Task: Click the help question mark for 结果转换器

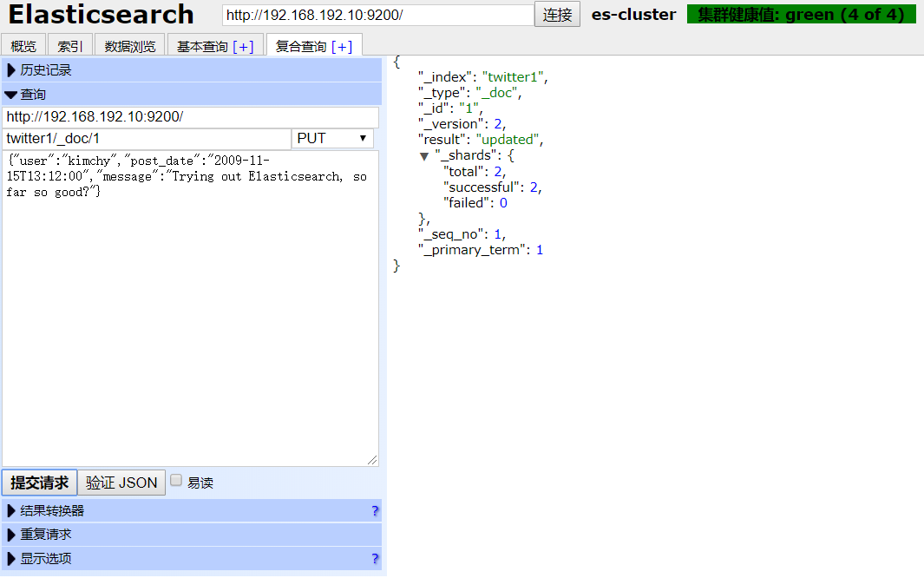Action: coord(375,511)
